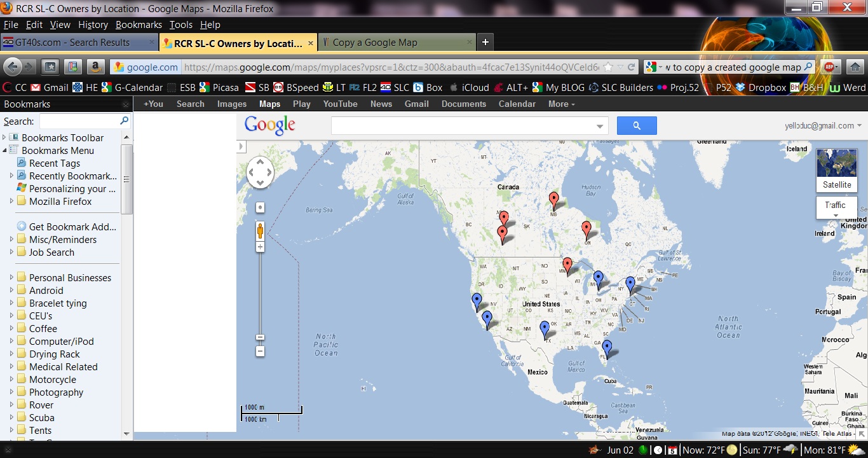This screenshot has height=458, width=868.
Task: Expand the Bookmarks Toolbar folder
Action: (4, 137)
